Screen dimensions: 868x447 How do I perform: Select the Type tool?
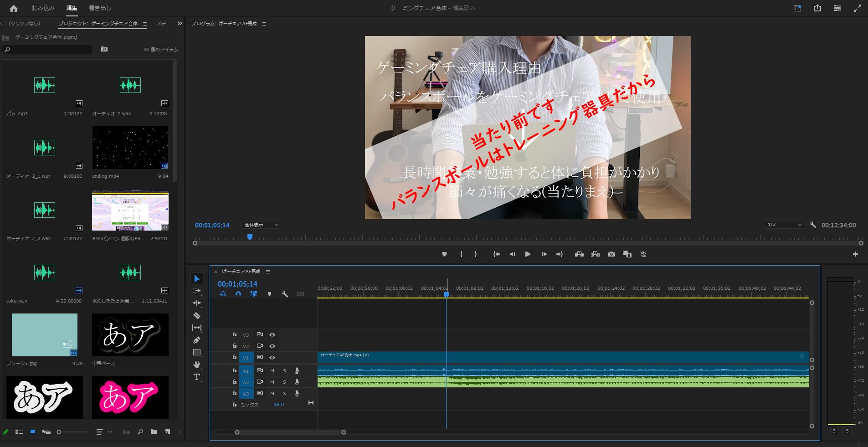tap(197, 377)
